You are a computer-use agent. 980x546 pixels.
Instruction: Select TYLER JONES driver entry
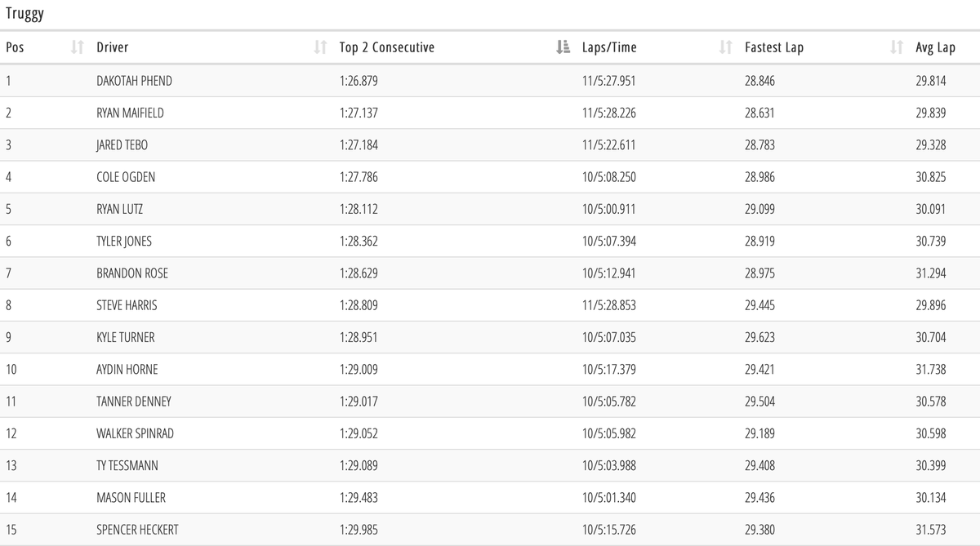(x=124, y=241)
